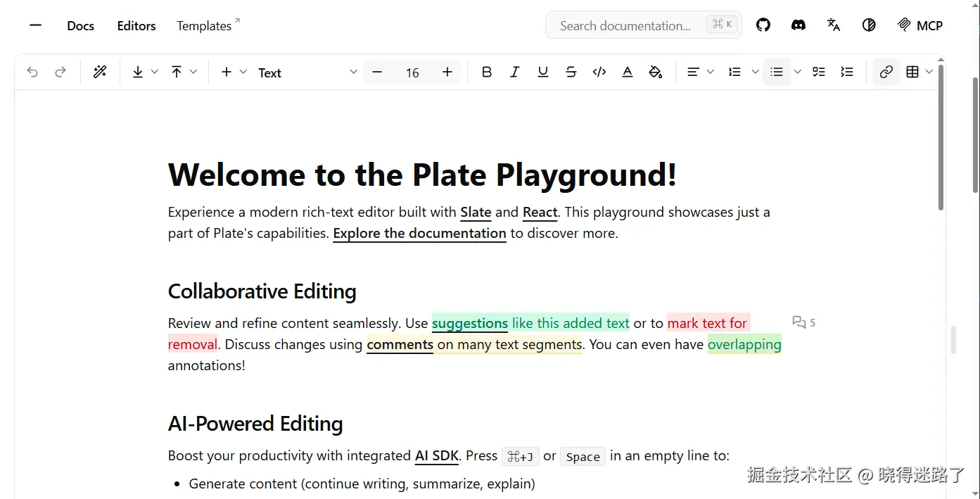
Task: Click the mark text for removal text
Action: point(707,323)
